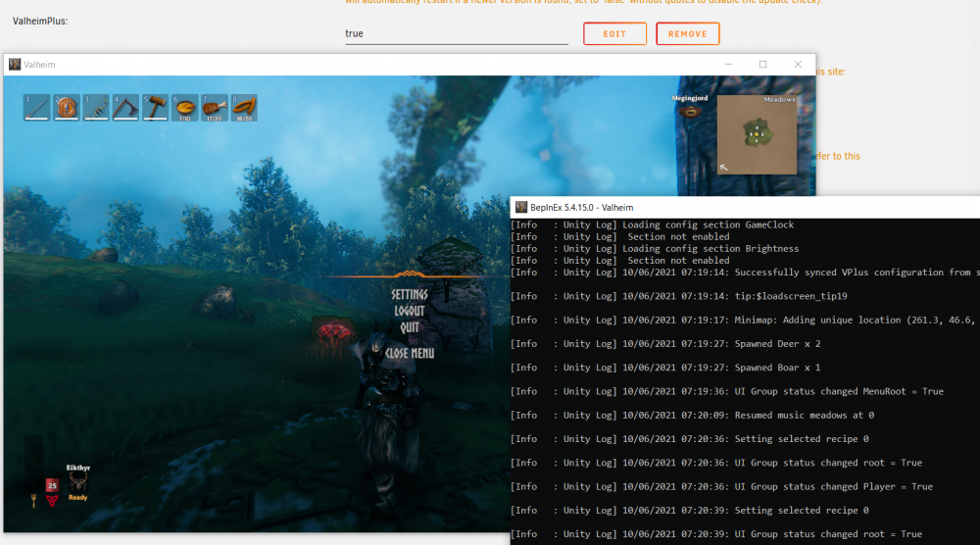Pick the hammer in hotbar slot 5
Screen dimensions: 980x545
coord(155,108)
